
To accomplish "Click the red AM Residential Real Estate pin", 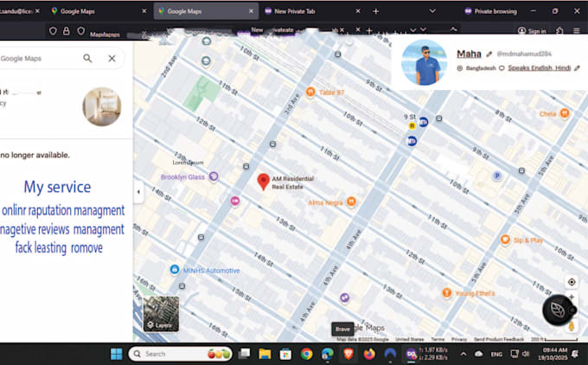I will (x=263, y=182).
